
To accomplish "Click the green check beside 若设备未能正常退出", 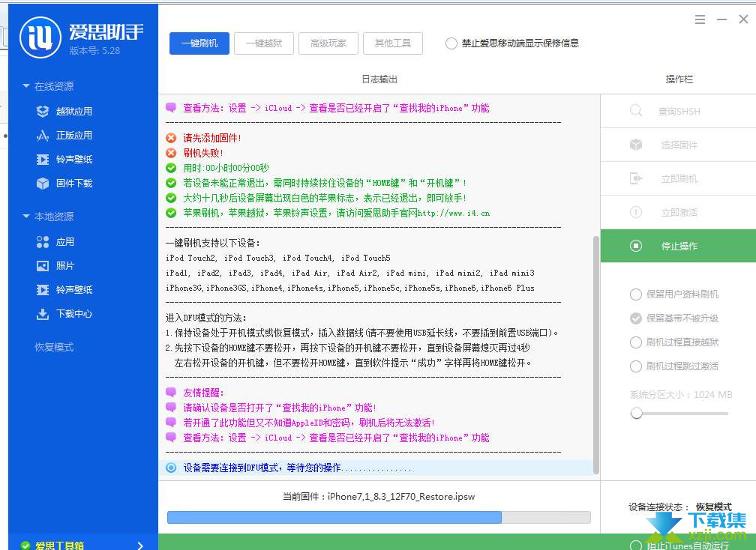I will 171,183.
